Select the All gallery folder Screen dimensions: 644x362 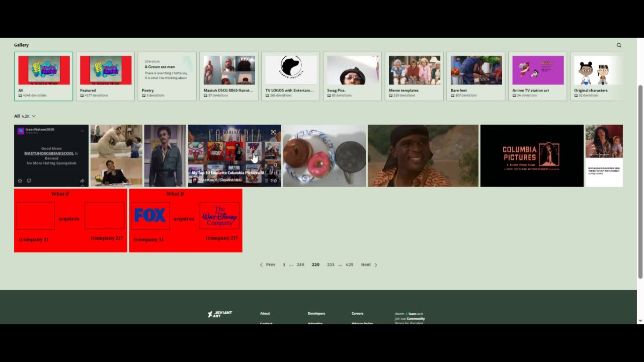pyautogui.click(x=43, y=76)
